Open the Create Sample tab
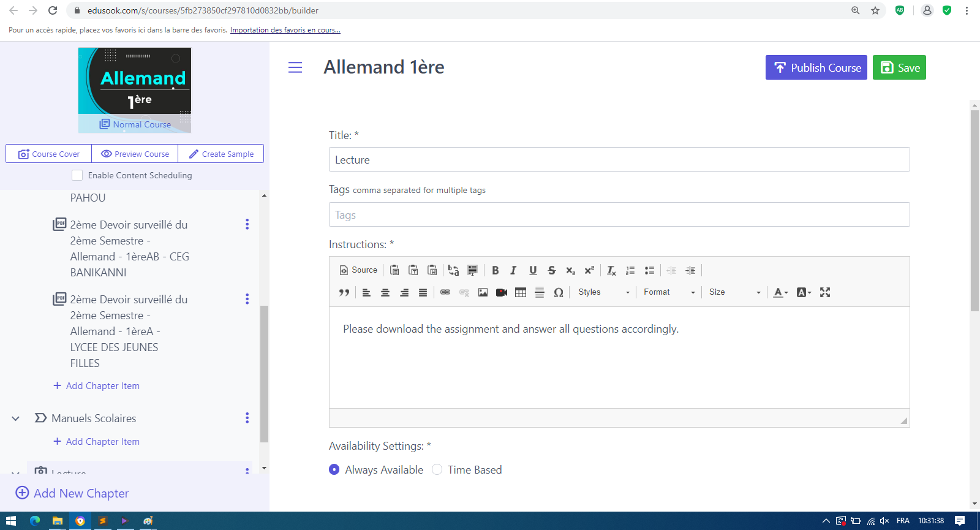The width and height of the screenshot is (980, 530). point(221,154)
